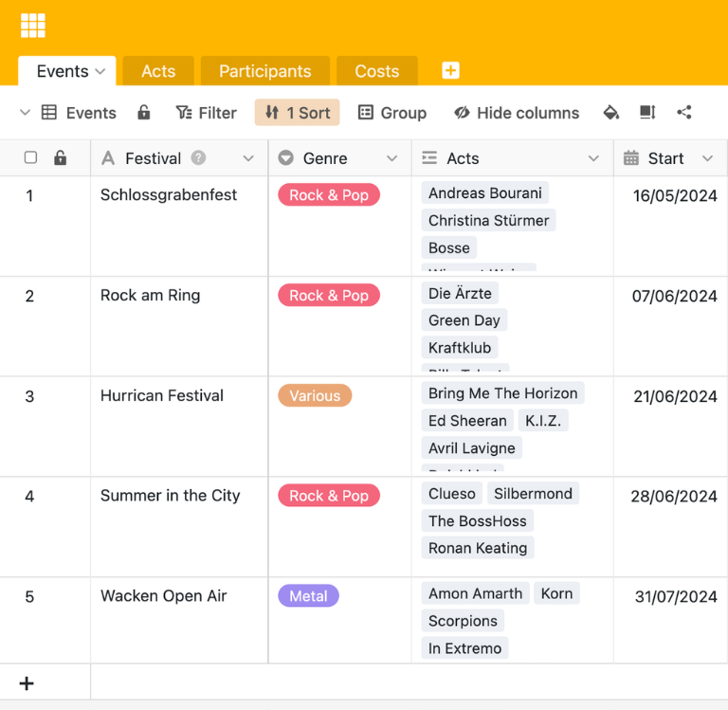Add a new table with plus icon
This screenshot has height=710, width=728.
pos(450,70)
